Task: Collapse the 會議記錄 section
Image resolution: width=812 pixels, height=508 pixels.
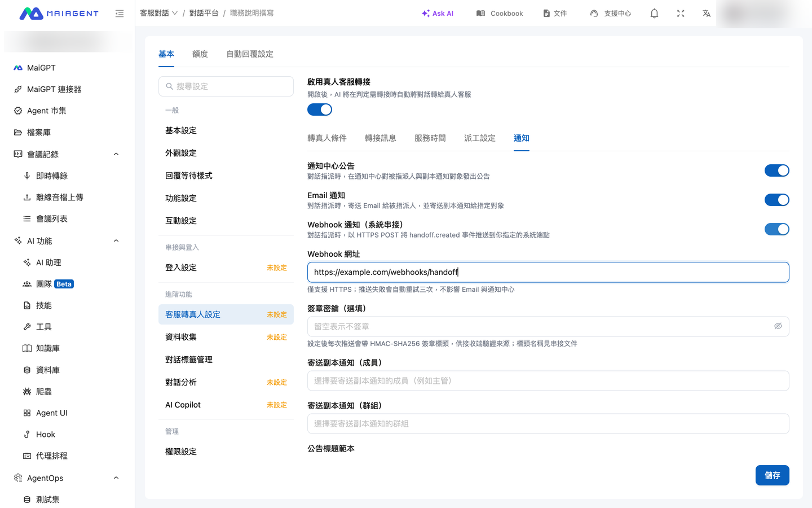Action: point(116,154)
